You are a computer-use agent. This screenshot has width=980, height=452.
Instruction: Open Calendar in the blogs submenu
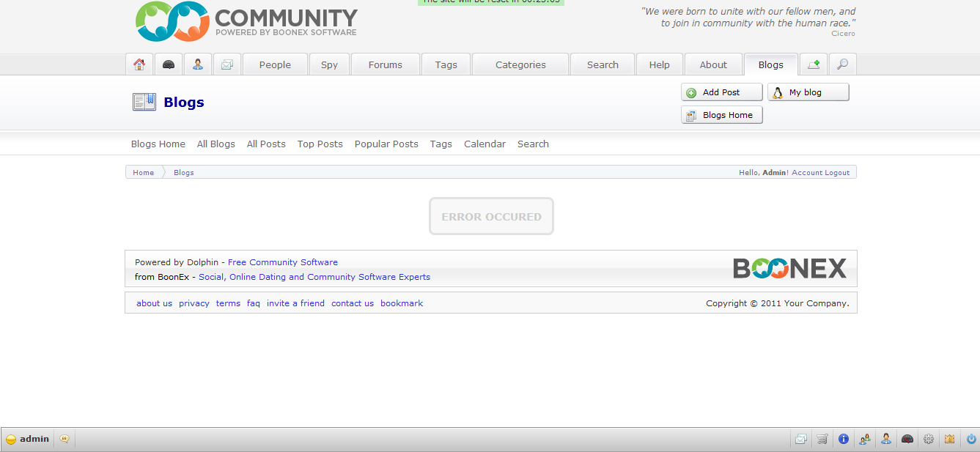pyautogui.click(x=485, y=144)
